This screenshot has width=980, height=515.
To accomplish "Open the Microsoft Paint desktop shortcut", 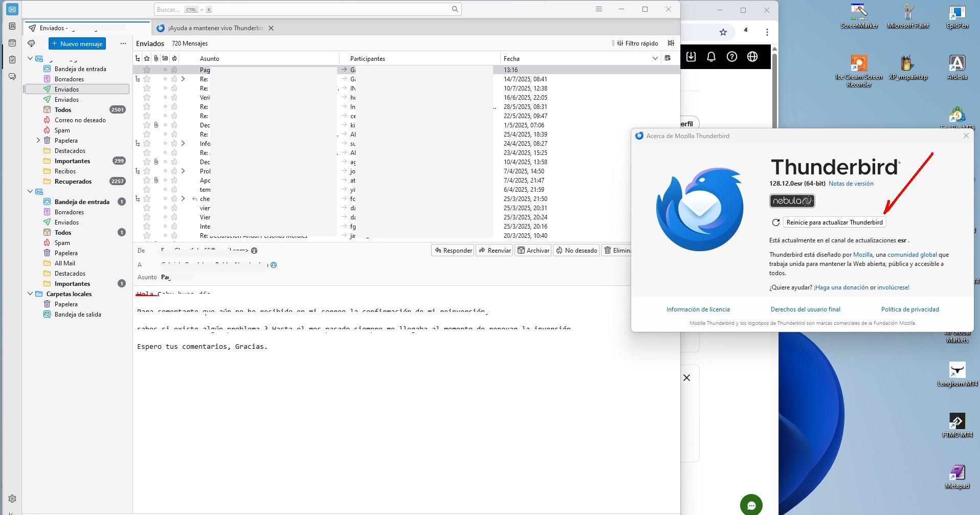I will (x=908, y=16).
